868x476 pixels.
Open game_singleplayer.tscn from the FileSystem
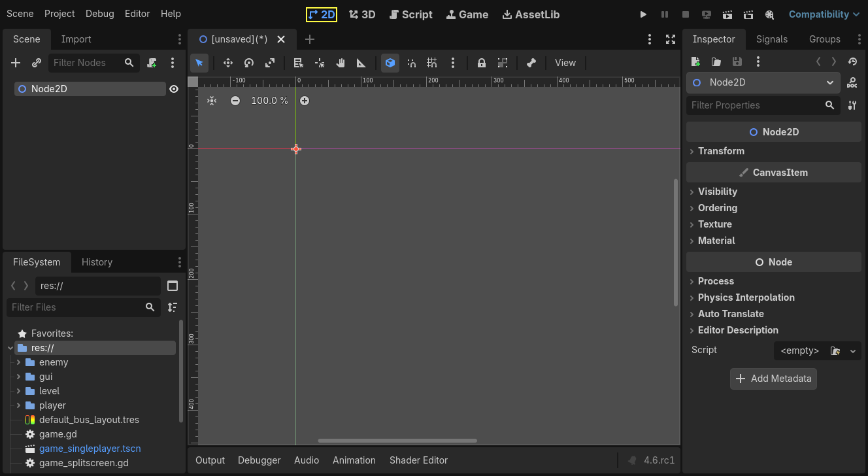click(x=90, y=449)
